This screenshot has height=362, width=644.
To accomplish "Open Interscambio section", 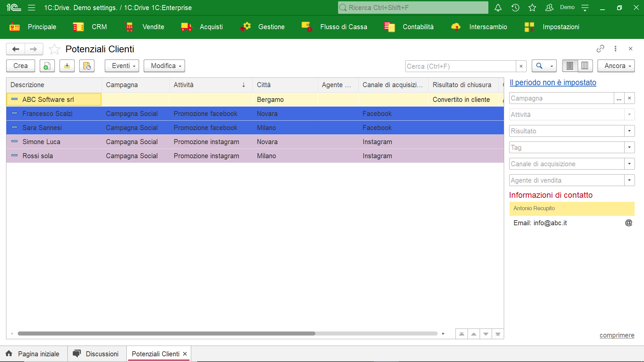I will (479, 27).
